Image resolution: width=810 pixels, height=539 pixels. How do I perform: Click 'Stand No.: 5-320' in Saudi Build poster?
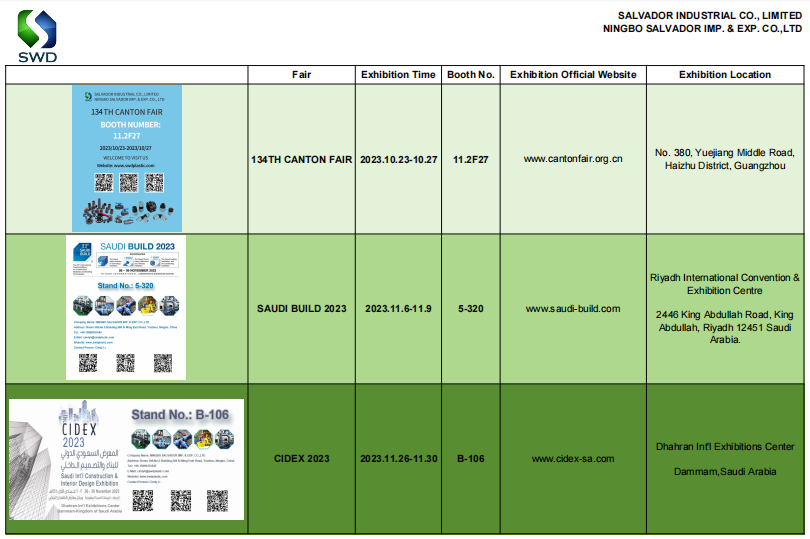coord(126,285)
